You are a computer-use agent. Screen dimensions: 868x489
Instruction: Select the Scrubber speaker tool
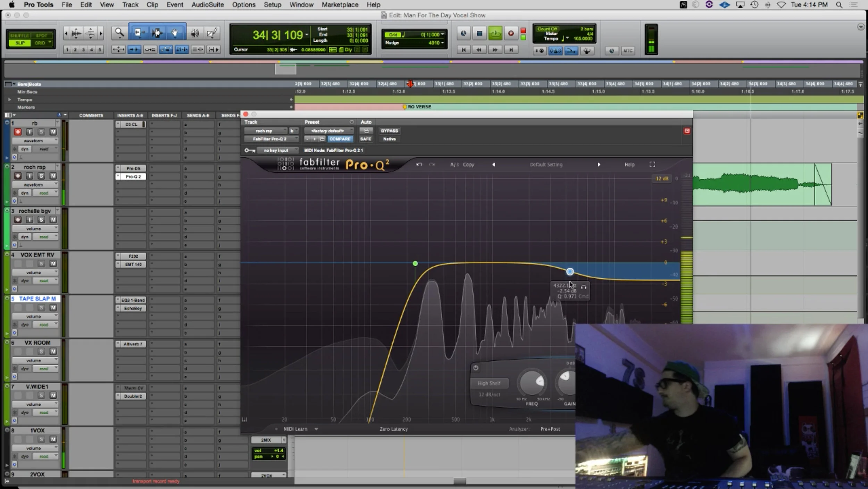(x=195, y=33)
